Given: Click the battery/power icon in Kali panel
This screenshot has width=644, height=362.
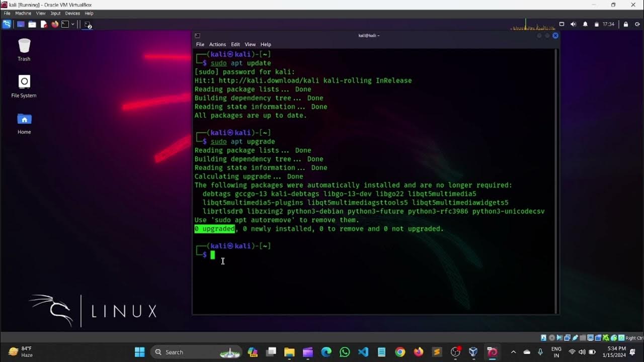Looking at the screenshot, I should click(597, 24).
